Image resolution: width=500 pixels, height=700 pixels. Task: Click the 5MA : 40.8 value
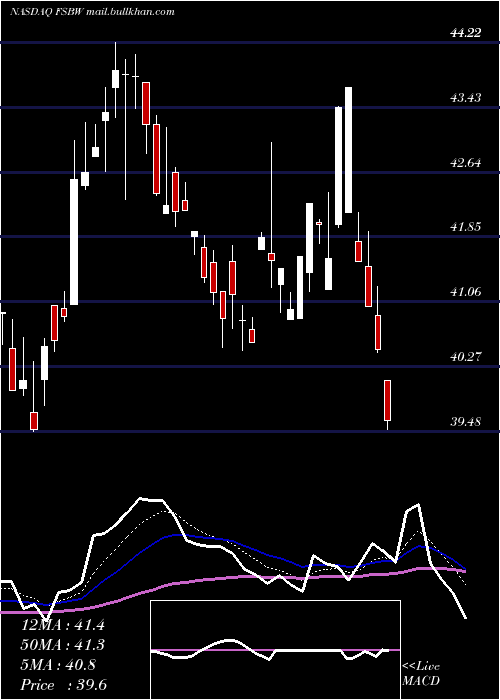pos(58,665)
